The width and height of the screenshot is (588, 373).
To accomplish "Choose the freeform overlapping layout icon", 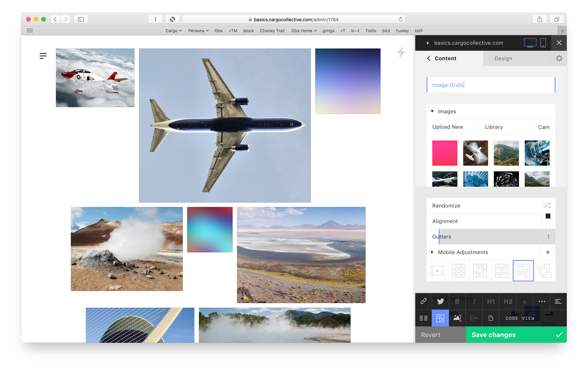I will coord(544,271).
